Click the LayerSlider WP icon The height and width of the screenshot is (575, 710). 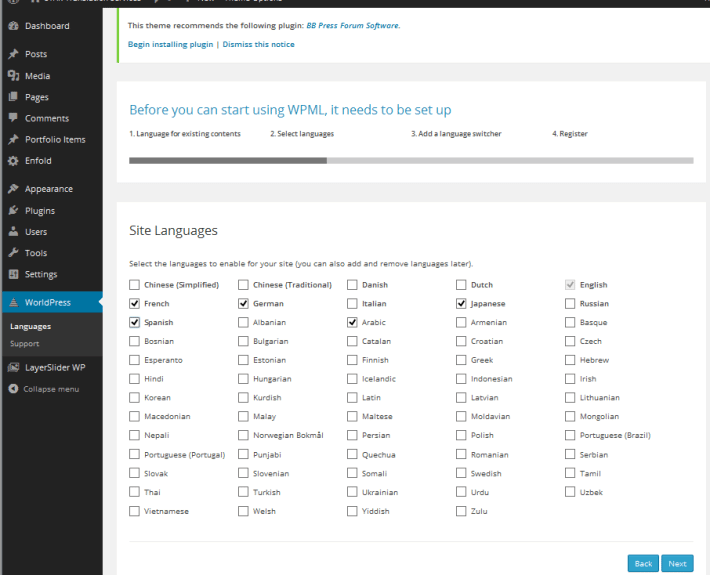(14, 367)
